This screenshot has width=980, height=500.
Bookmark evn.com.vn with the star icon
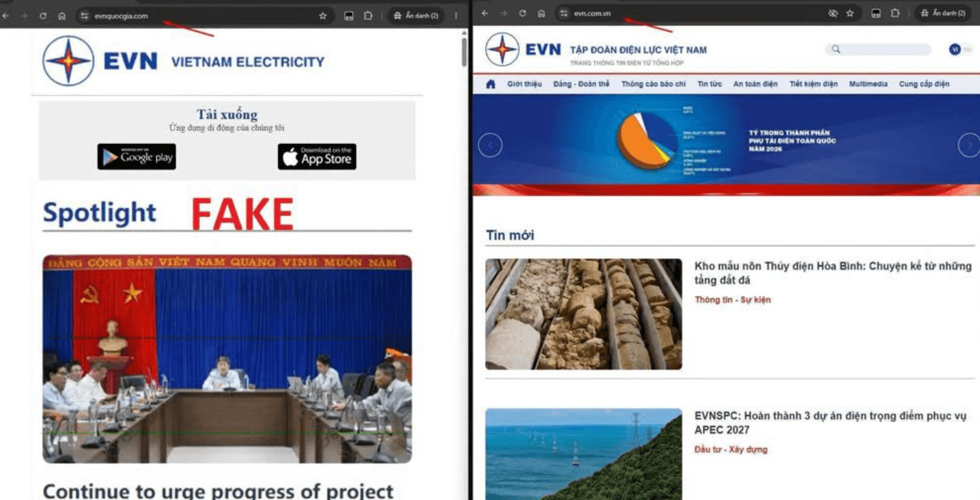point(850,13)
